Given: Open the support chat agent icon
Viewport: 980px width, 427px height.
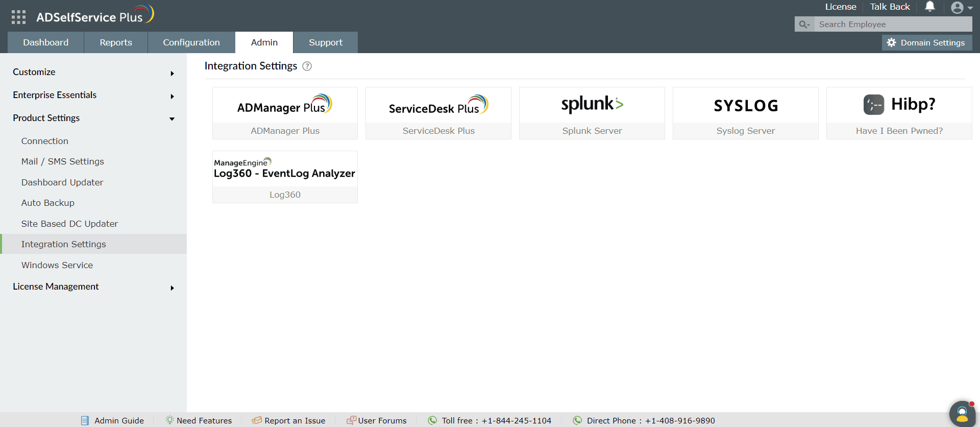Looking at the screenshot, I should coord(962,413).
